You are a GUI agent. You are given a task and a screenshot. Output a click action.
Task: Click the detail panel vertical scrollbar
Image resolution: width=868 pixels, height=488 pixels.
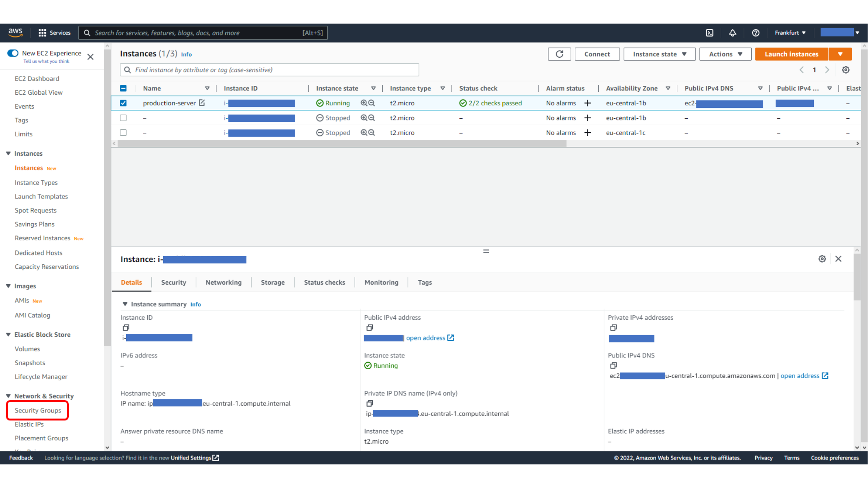[857, 277]
